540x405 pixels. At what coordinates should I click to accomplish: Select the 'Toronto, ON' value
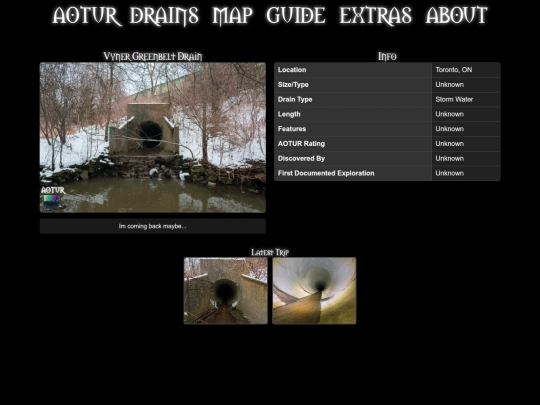pyautogui.click(x=454, y=70)
